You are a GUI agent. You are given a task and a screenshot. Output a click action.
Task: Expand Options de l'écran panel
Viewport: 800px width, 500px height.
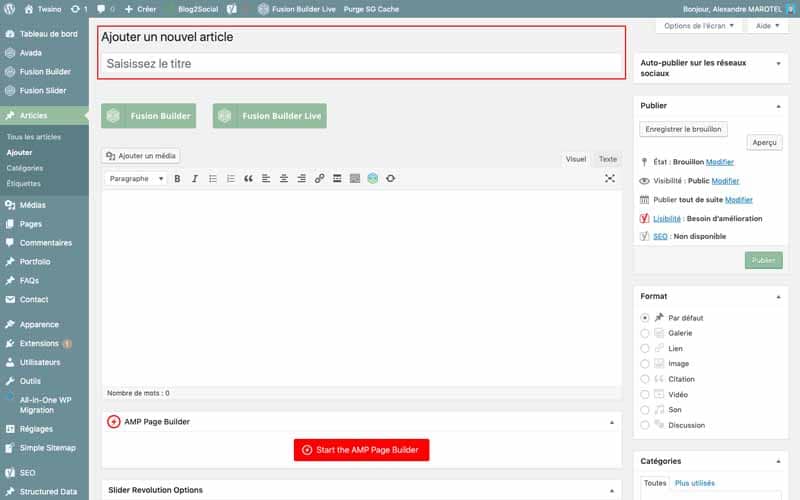[698, 26]
